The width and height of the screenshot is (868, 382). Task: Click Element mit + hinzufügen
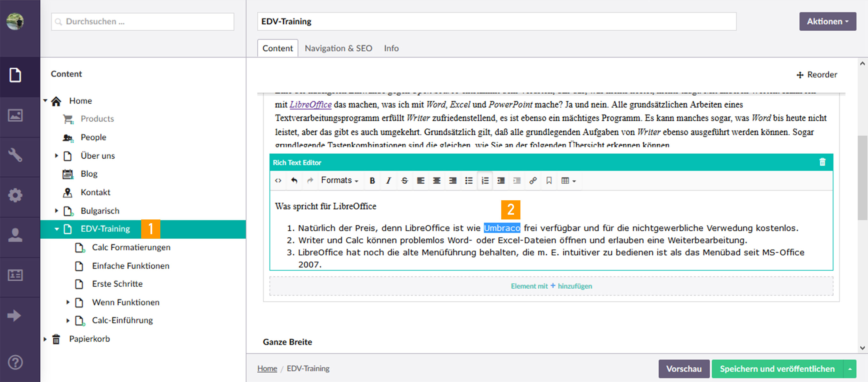pos(551,286)
